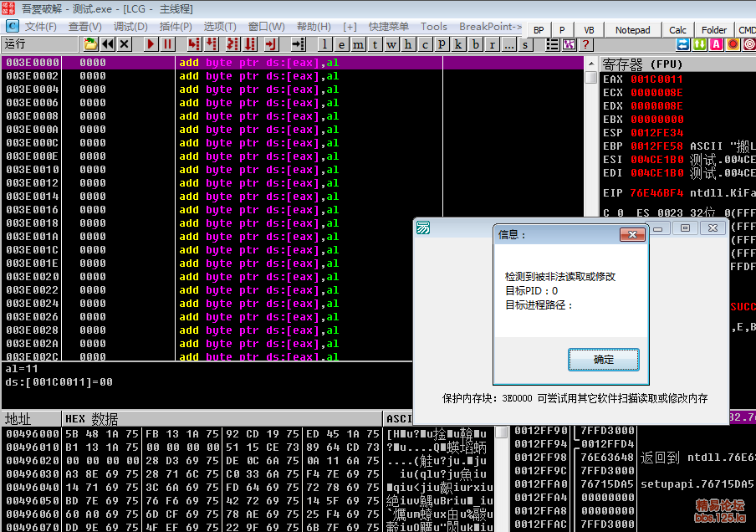
Task: Open call stack with 'k' button
Action: [x=458, y=44]
